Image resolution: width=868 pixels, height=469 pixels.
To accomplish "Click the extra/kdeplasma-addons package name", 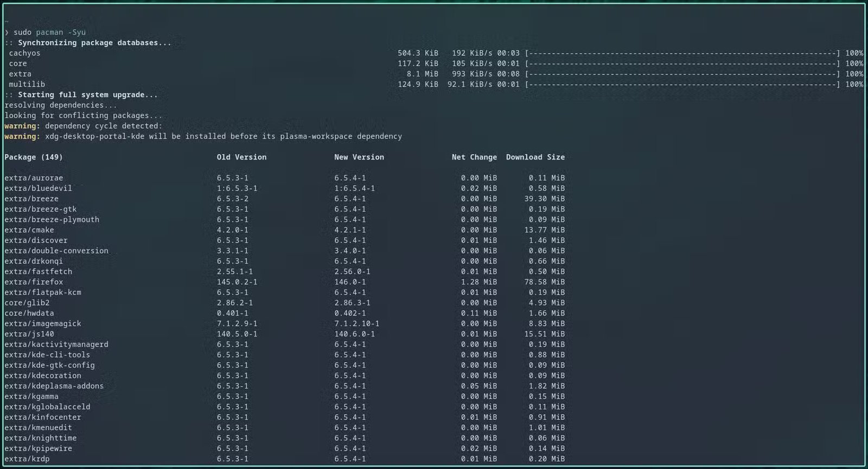I will (54, 386).
